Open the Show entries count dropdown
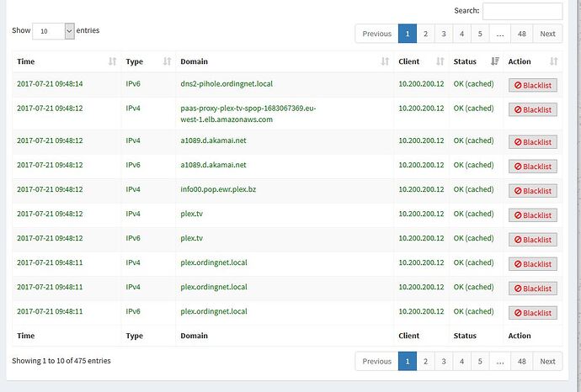Viewport: 581px width, 392px height. (53, 30)
